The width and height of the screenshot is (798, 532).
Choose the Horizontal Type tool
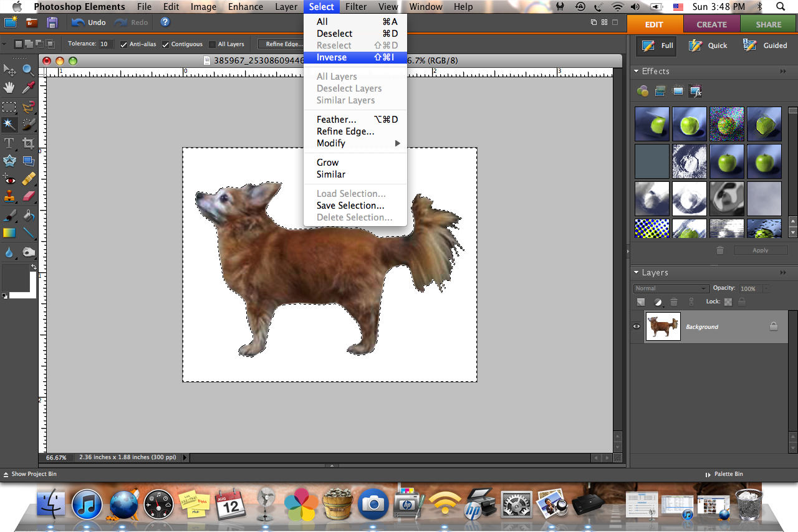pos(9,143)
